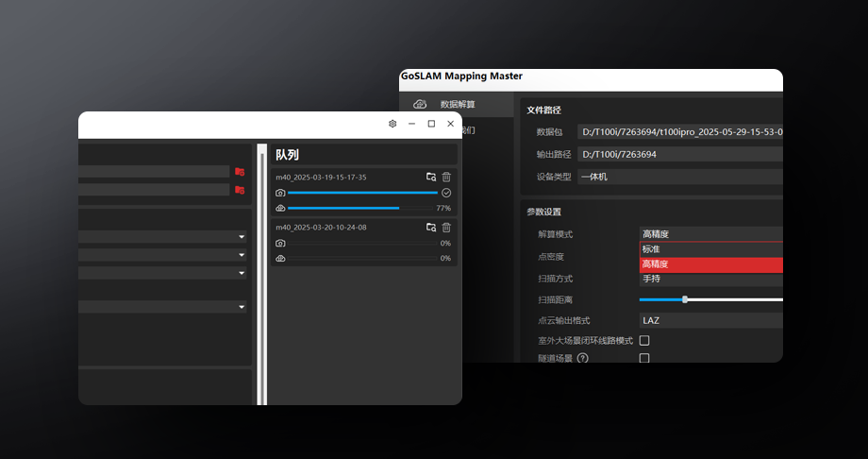Delete the m40_2025-03-20-10-24-08 queue item
This screenshot has width=868, height=459.
(x=446, y=228)
